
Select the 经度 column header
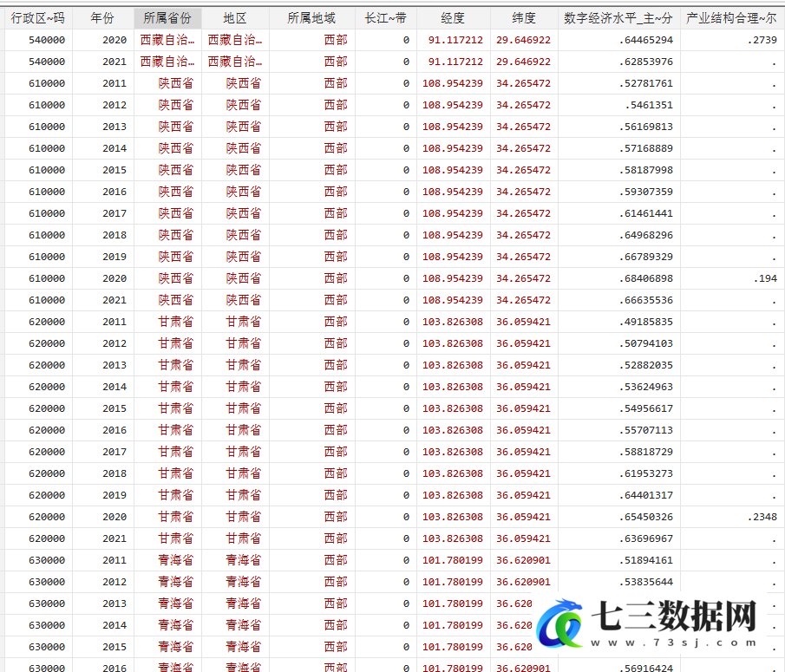click(453, 18)
